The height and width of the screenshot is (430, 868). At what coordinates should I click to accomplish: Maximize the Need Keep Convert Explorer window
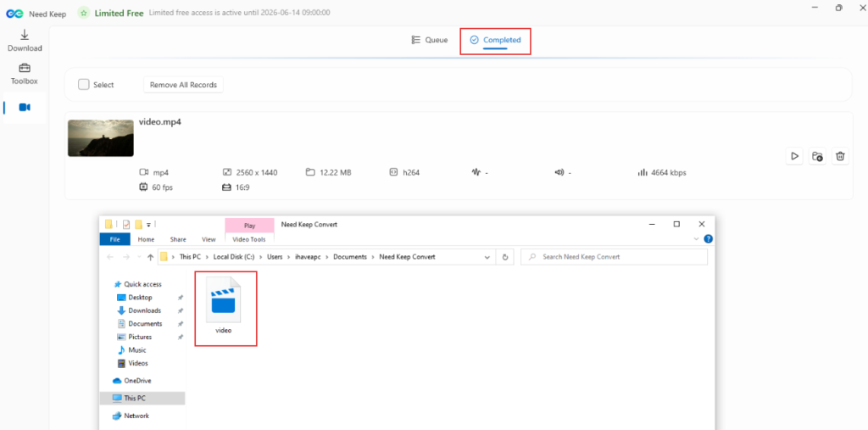pyautogui.click(x=676, y=225)
